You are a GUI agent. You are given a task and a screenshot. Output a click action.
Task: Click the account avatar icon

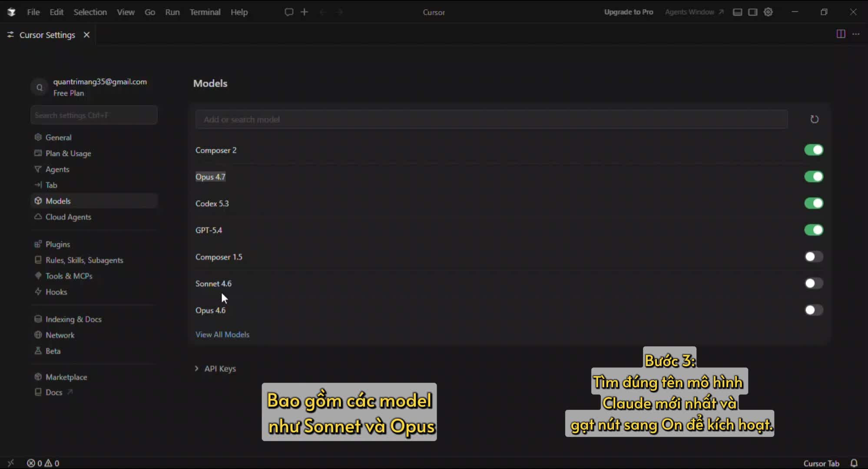39,87
